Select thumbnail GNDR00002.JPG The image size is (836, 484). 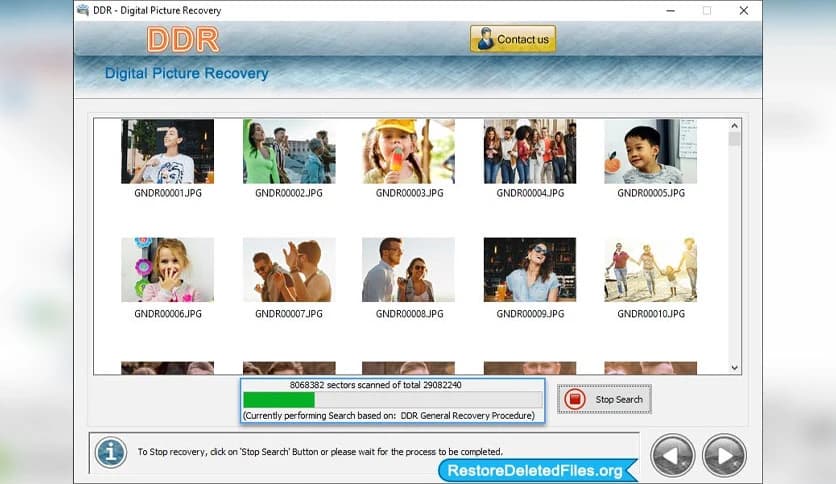(x=289, y=151)
